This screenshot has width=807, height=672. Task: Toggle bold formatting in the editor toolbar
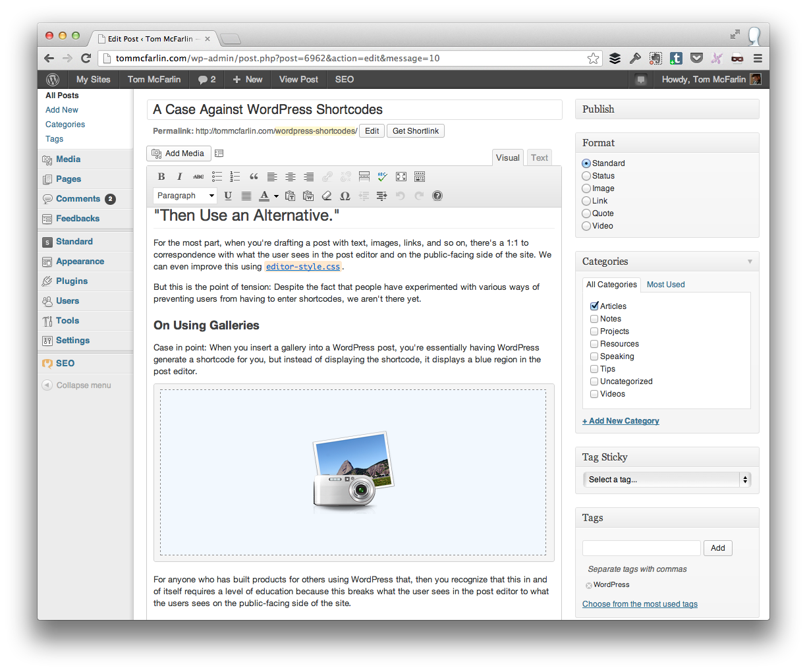coord(161,177)
